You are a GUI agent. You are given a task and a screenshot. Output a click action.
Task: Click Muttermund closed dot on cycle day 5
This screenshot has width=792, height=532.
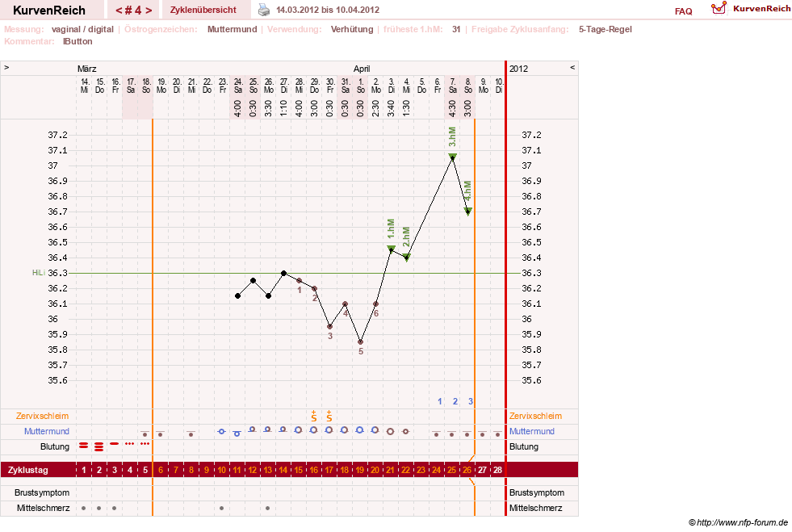145,434
